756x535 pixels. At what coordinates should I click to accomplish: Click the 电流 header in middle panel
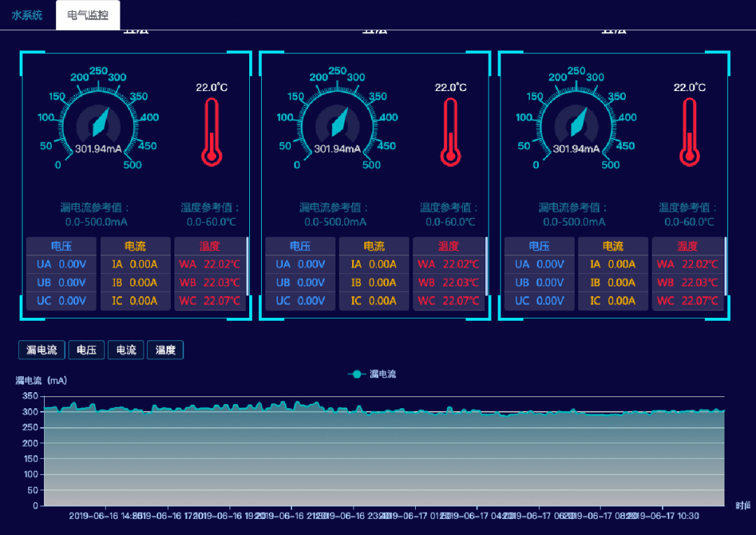point(374,246)
